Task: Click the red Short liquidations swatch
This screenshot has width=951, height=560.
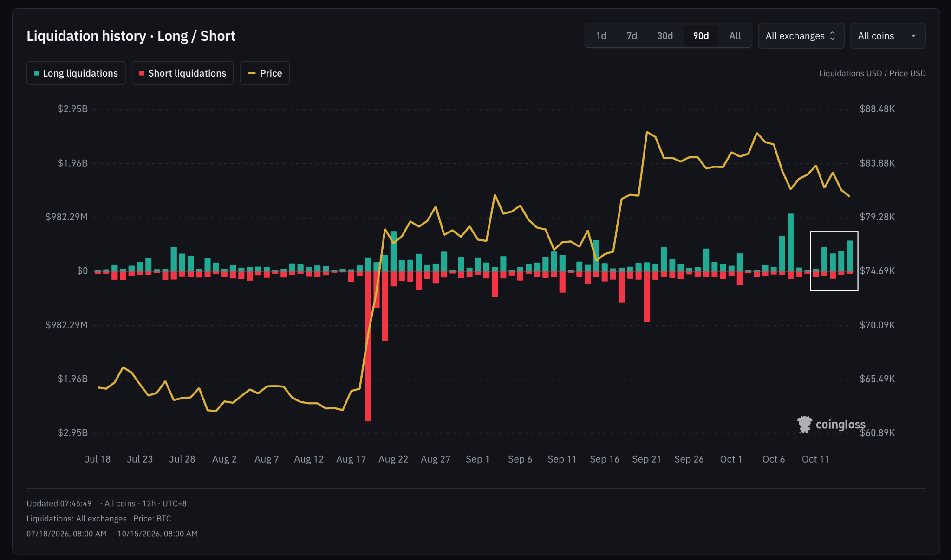Action: pos(142,73)
